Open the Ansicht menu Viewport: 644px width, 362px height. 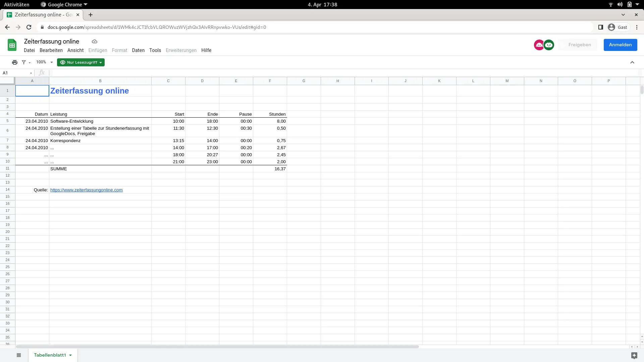click(x=75, y=50)
